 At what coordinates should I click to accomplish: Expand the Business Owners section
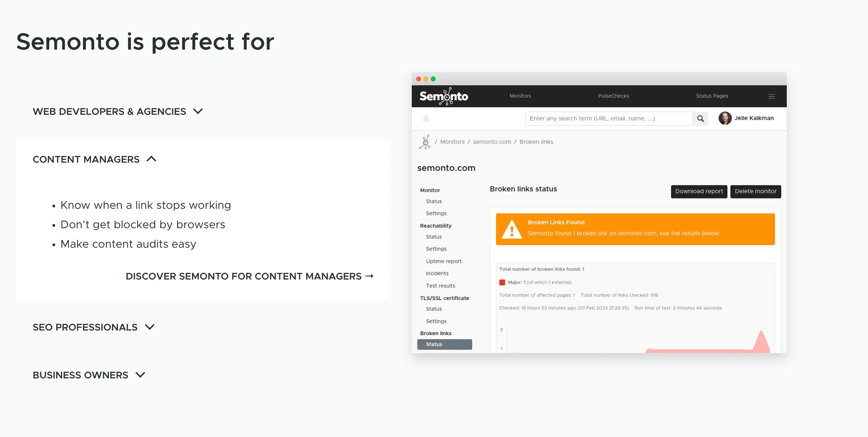[89, 375]
